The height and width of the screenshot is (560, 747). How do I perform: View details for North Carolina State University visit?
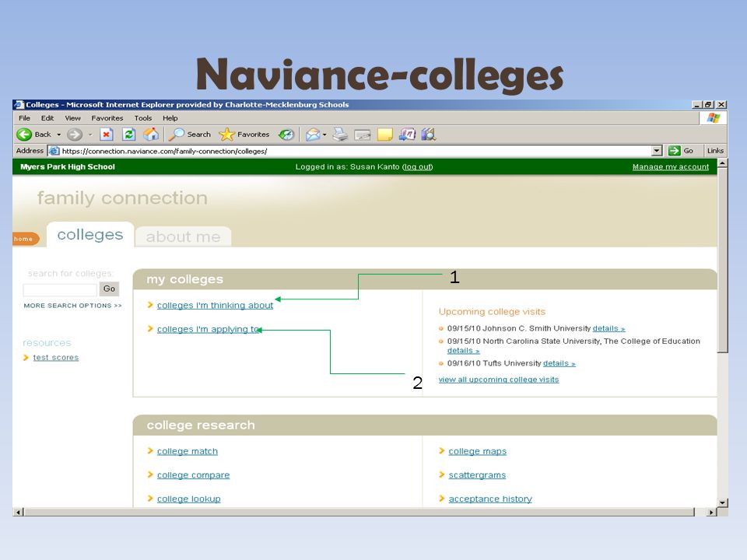point(463,351)
